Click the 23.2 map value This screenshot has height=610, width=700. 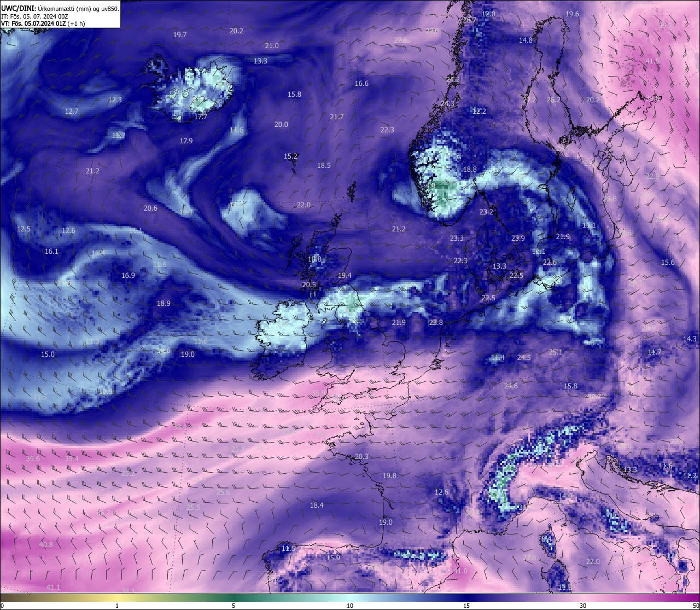click(x=486, y=212)
